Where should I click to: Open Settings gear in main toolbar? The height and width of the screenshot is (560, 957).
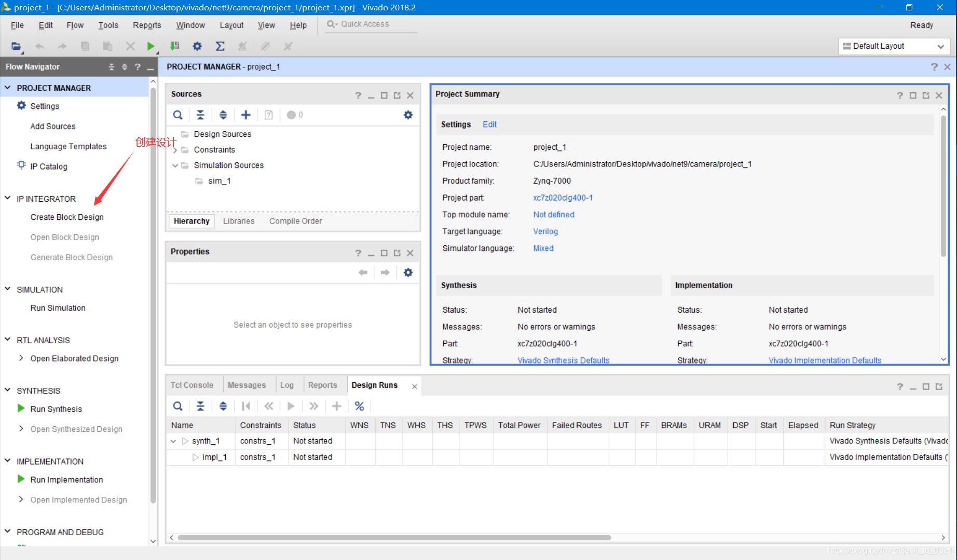(197, 46)
